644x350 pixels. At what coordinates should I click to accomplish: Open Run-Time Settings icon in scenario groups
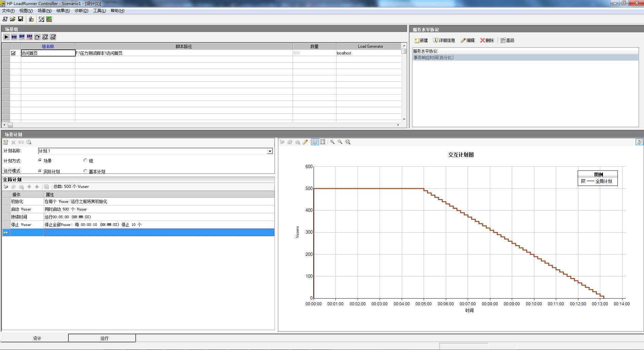click(x=37, y=37)
